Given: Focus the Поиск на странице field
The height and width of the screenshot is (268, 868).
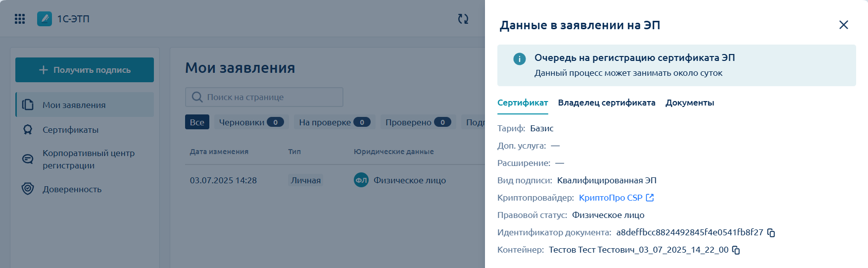Looking at the screenshot, I should tap(264, 97).
